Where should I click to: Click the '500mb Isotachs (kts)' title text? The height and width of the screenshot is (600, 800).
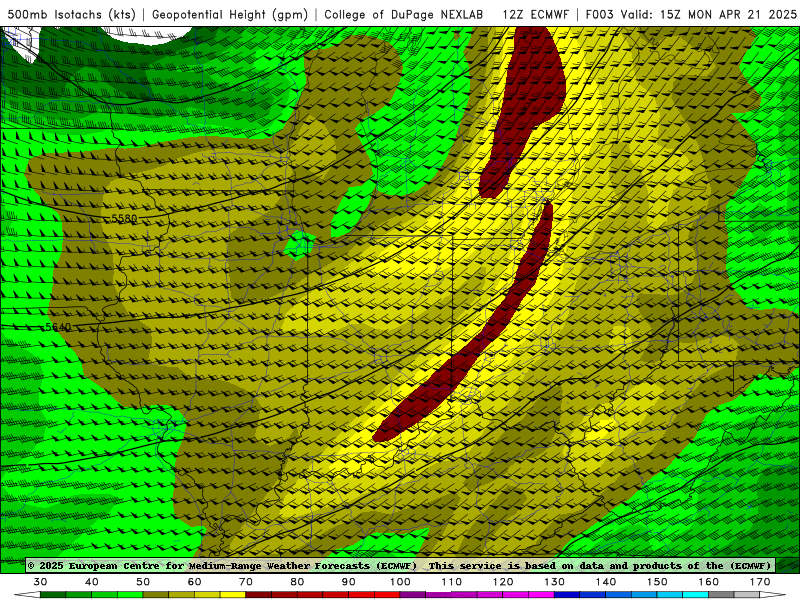click(71, 14)
